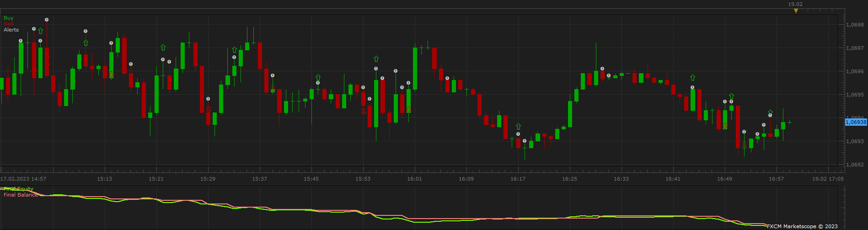Click the 1,0697 price axis label
The height and width of the screenshot is (230, 868).
(x=855, y=48)
